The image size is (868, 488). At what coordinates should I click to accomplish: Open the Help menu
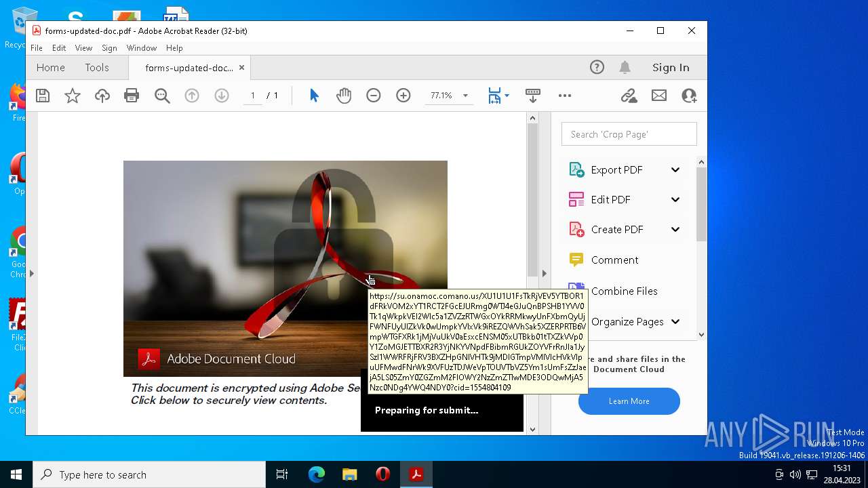point(174,48)
